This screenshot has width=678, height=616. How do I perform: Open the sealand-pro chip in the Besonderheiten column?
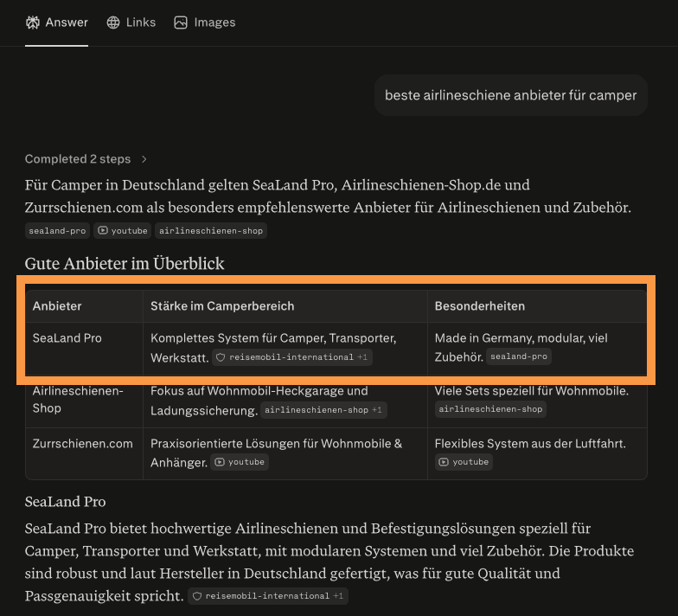[519, 356]
